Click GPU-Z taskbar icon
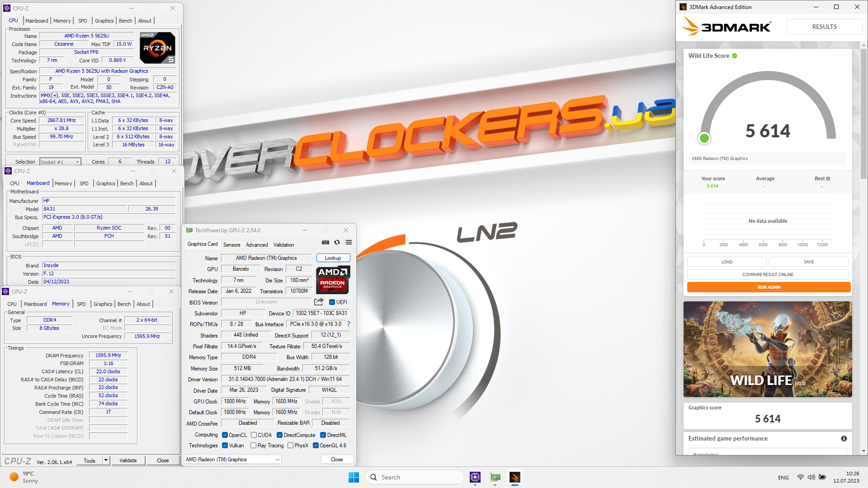This screenshot has height=488, width=868. (x=495, y=477)
